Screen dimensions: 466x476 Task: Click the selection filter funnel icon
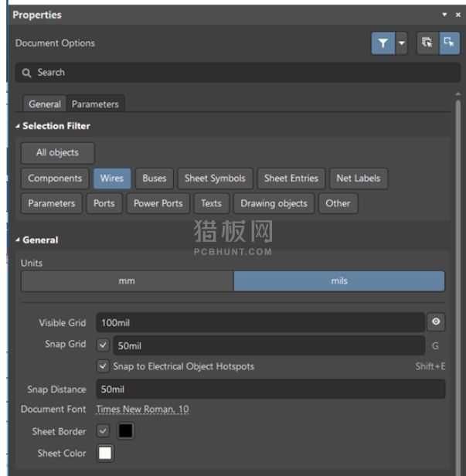tap(383, 44)
